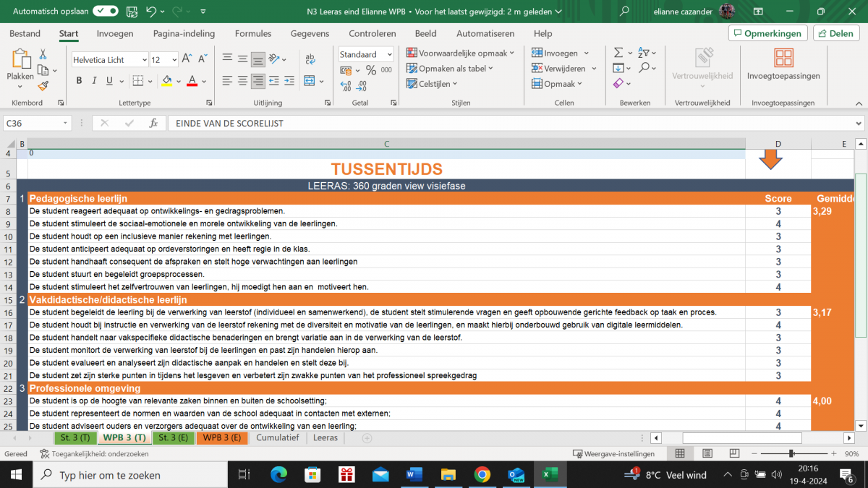This screenshot has height=488, width=868.
Task: Click the Format Painter brush icon
Action: 43,86
